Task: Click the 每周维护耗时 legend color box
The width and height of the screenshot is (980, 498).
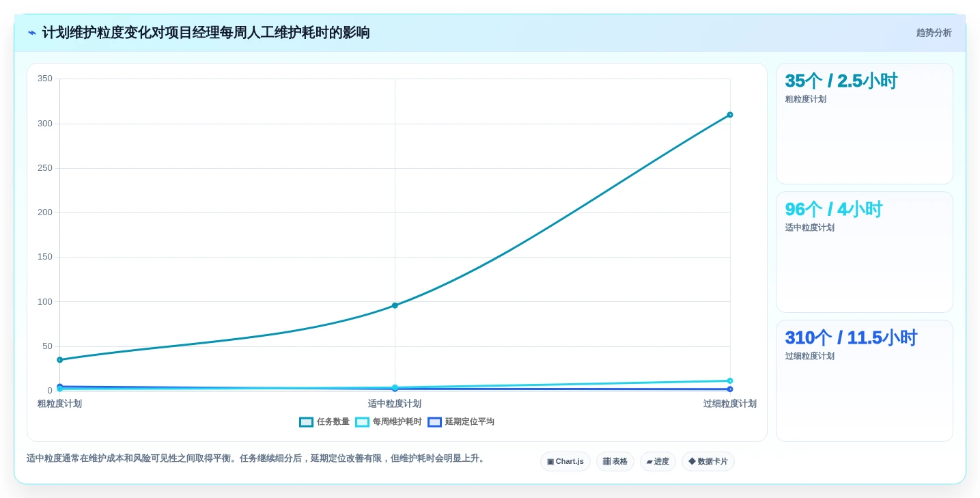Action: point(362,422)
